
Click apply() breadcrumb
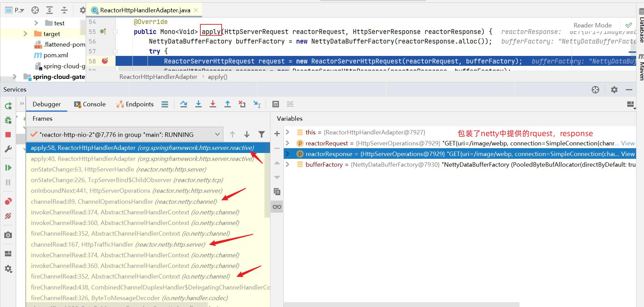[x=218, y=77]
